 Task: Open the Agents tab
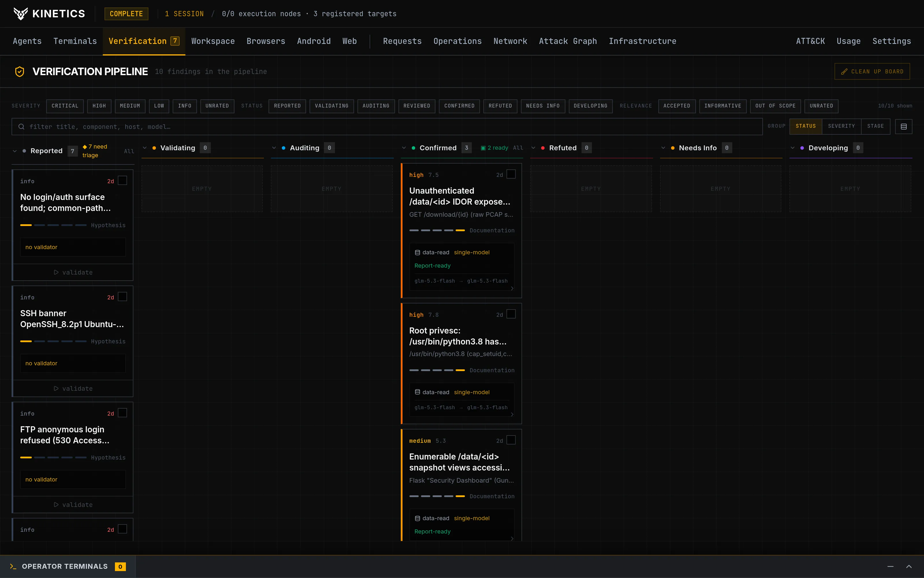27,41
